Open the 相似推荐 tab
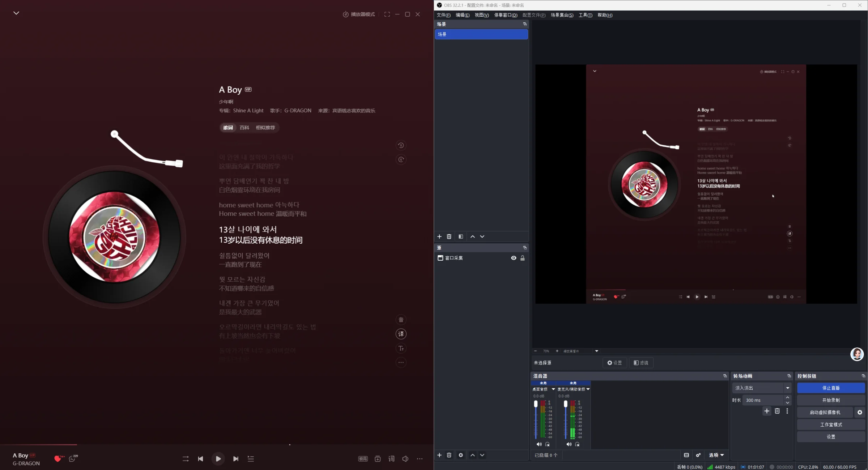This screenshot has width=868, height=470. 265,127
